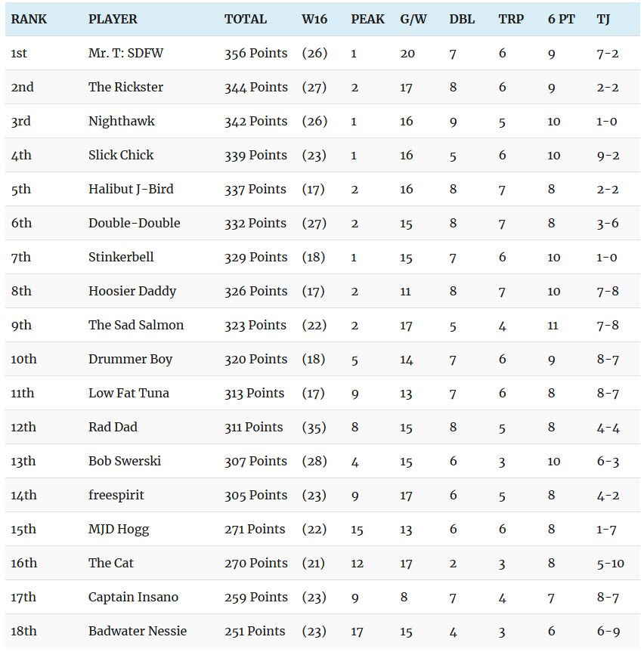Click the PLAYER column header
This screenshot has width=644, height=652.
[113, 19]
